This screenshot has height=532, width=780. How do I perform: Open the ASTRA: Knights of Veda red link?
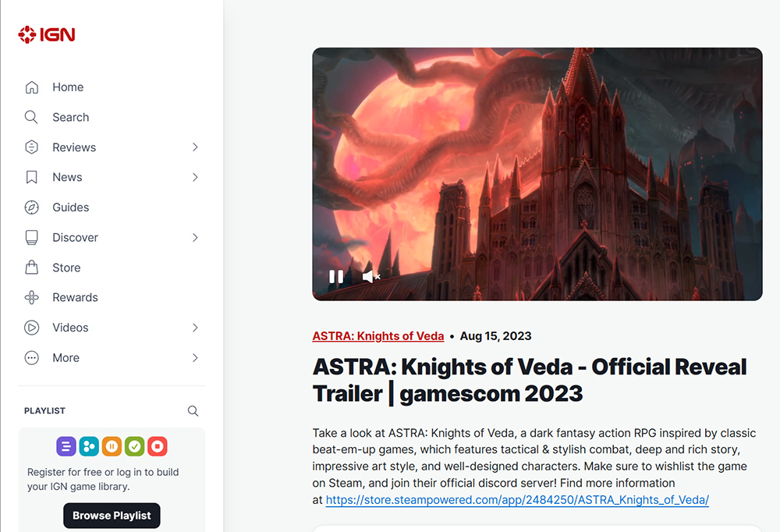pos(378,336)
